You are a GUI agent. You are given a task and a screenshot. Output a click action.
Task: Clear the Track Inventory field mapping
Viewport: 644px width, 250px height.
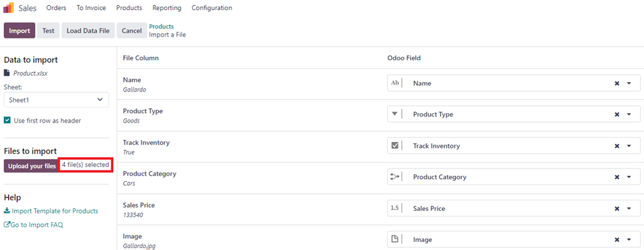[x=616, y=146]
